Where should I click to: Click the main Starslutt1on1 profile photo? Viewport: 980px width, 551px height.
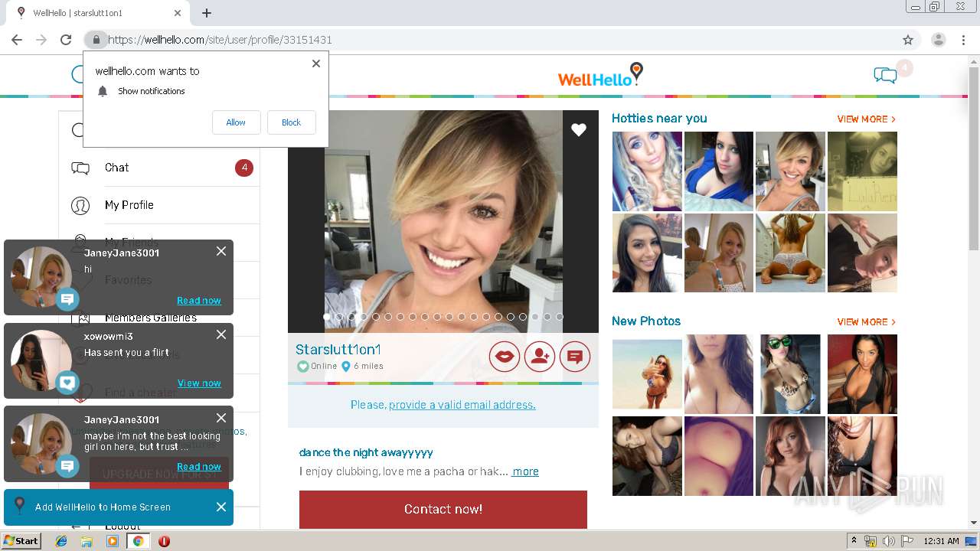coord(443,221)
